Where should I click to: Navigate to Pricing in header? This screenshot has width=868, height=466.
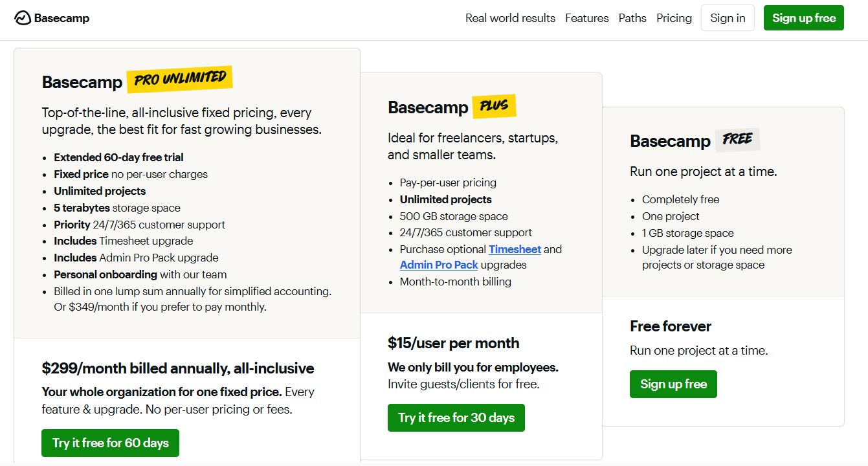[x=674, y=18]
